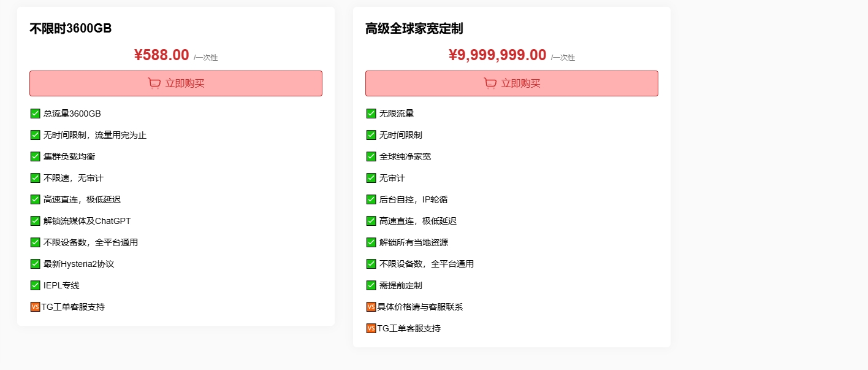The width and height of the screenshot is (868, 370).
Task: Click green check icon beside 无限流量
Action: [371, 114]
